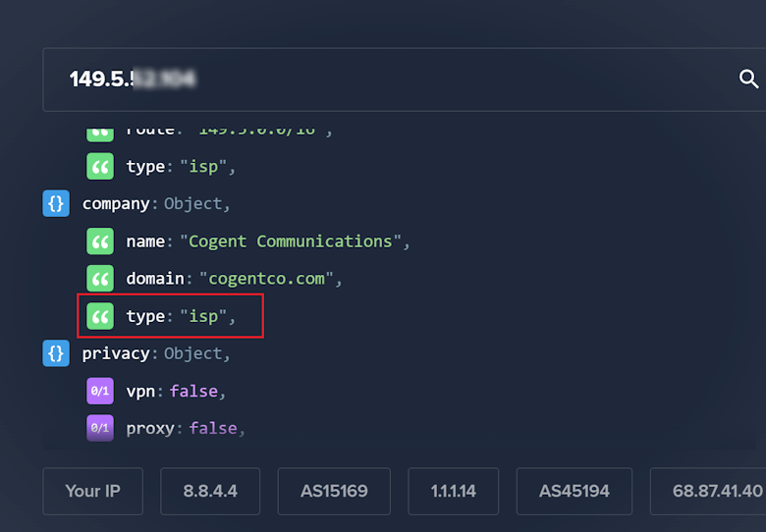Click the quote icon beside the first type field
766x532 pixels.
[x=100, y=167]
